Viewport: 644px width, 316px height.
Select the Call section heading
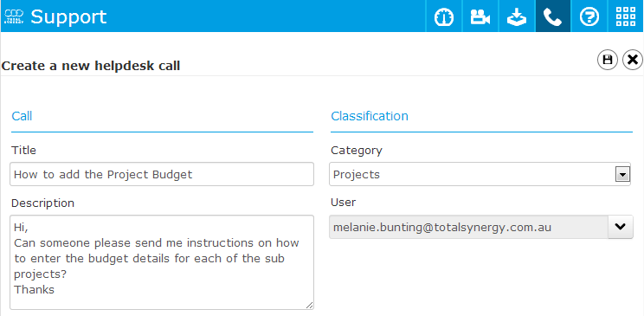22,116
